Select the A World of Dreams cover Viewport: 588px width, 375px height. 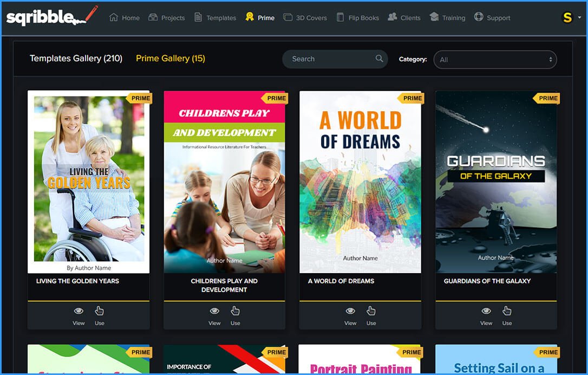click(x=360, y=182)
